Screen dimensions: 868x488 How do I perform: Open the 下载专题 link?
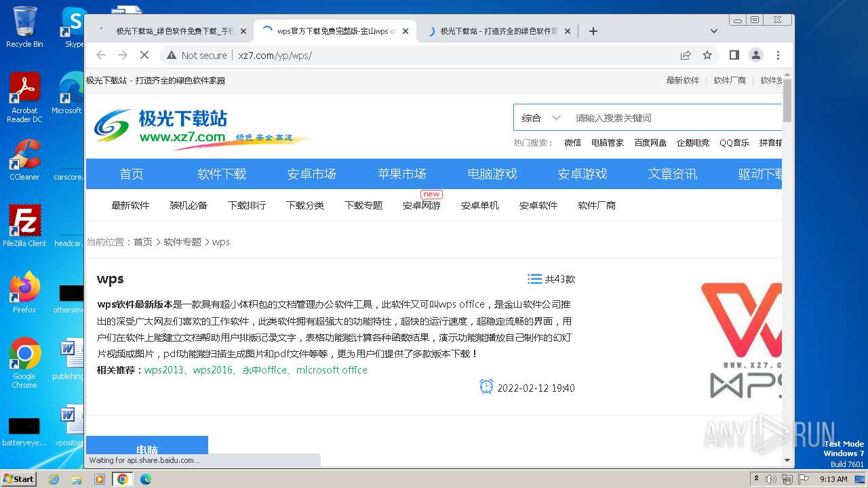pyautogui.click(x=363, y=205)
